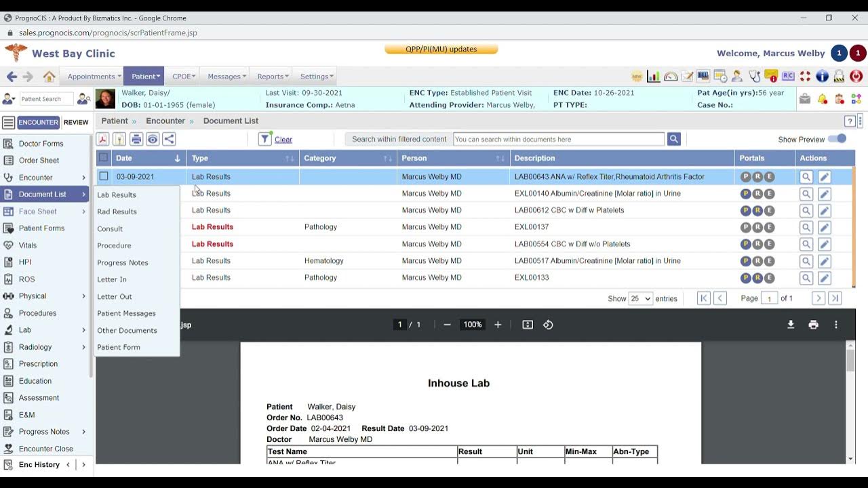Download the PDF in preview viewer
This screenshot has height=488, width=868.
[x=791, y=325]
